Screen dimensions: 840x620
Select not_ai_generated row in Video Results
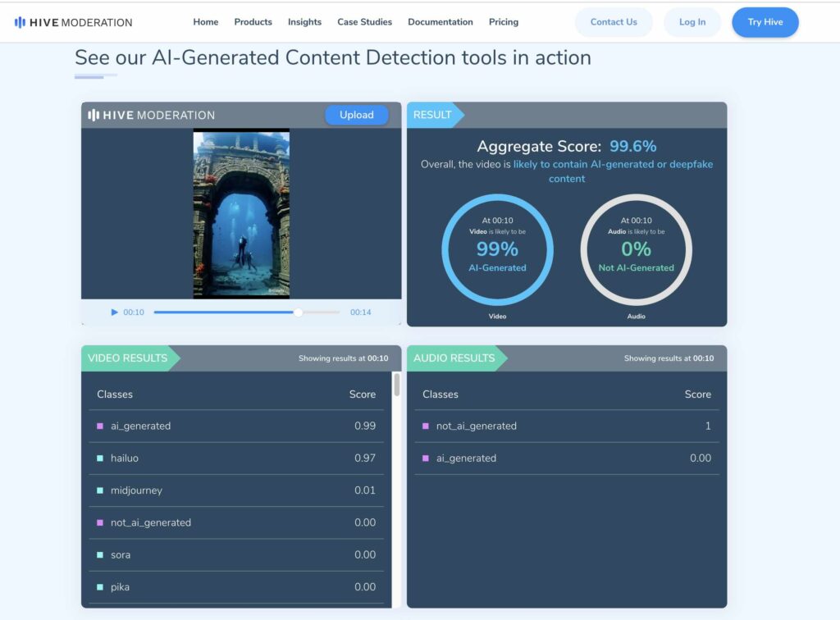pyautogui.click(x=236, y=522)
